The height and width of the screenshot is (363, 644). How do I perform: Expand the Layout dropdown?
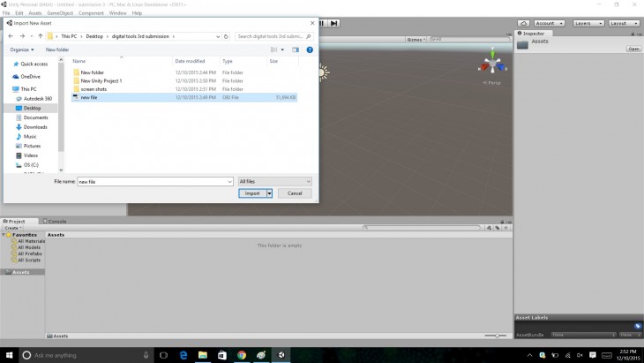623,23
